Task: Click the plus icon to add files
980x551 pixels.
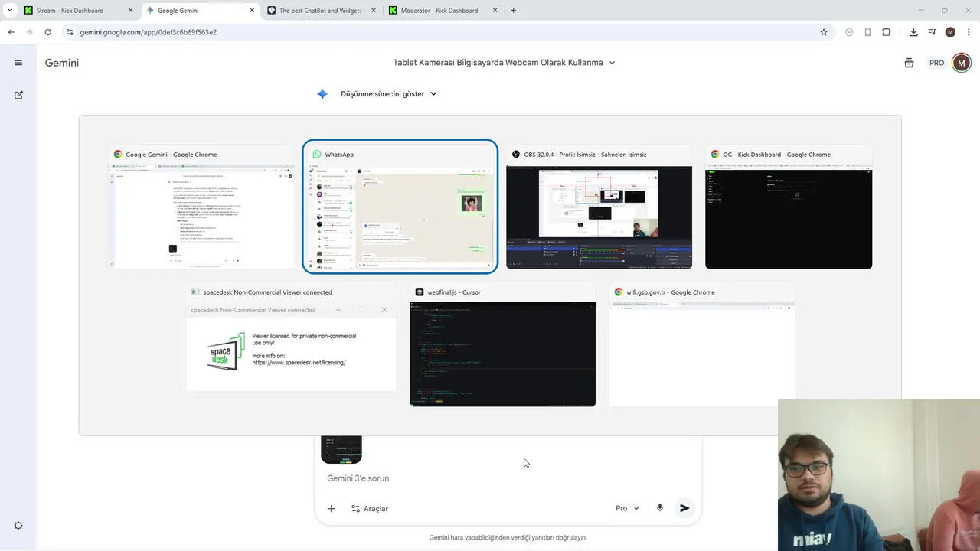Action: pyautogui.click(x=331, y=508)
